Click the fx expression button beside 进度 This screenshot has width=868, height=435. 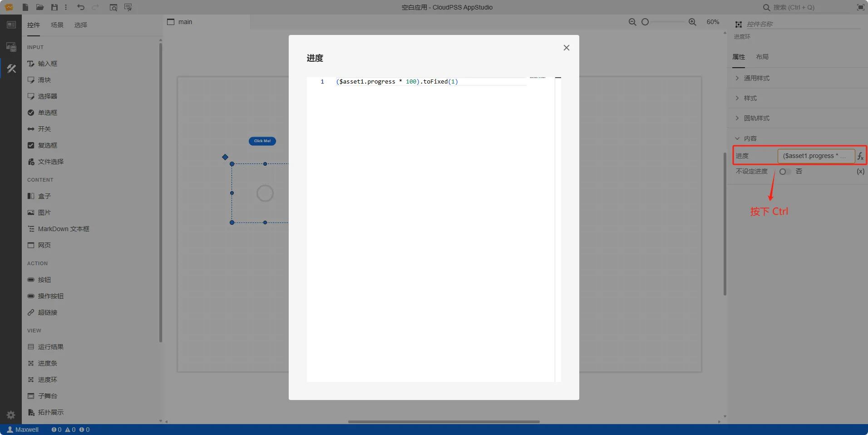click(x=860, y=156)
